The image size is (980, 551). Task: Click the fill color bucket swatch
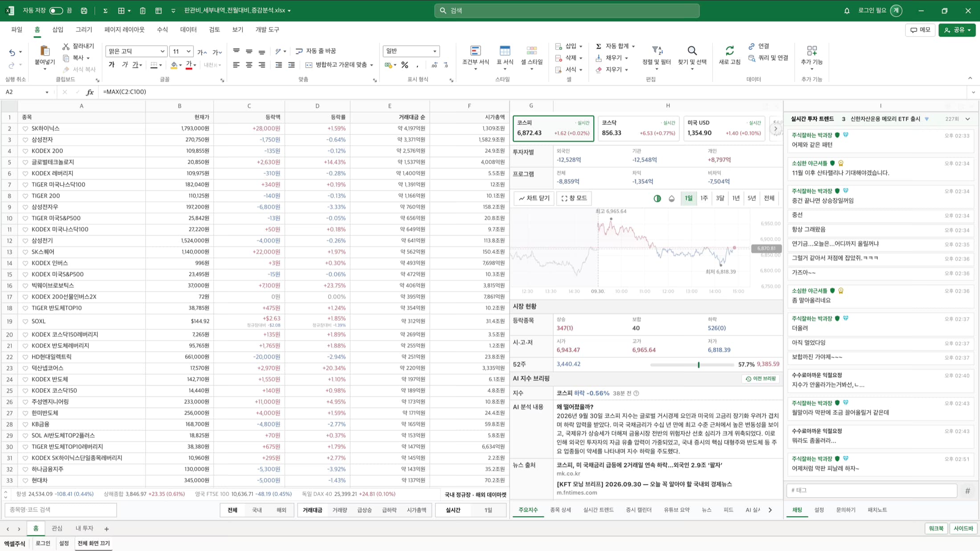click(x=174, y=65)
